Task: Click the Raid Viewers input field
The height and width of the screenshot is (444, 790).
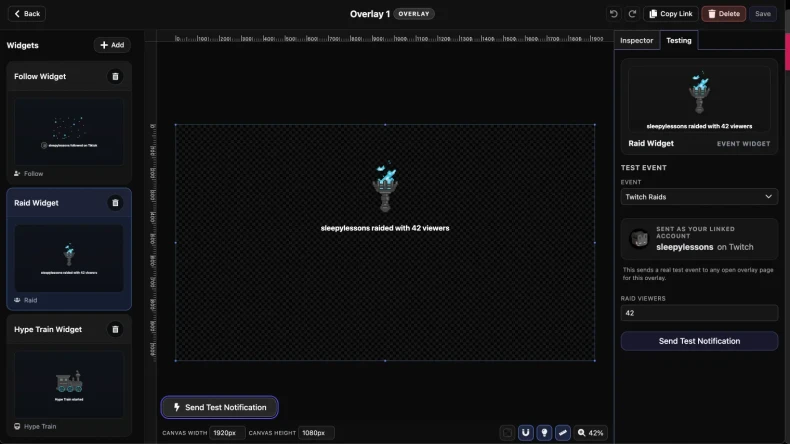Action: 699,313
